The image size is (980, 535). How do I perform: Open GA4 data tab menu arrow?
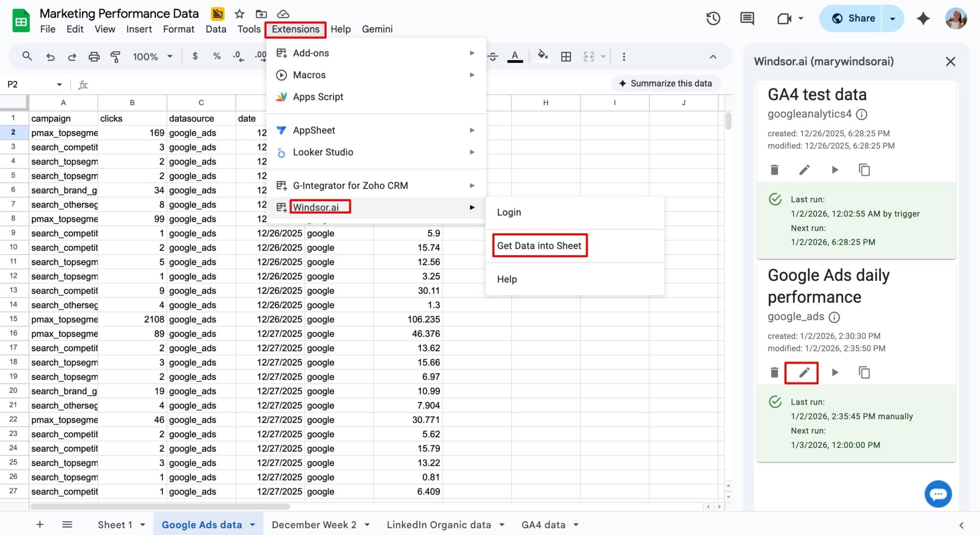click(576, 525)
